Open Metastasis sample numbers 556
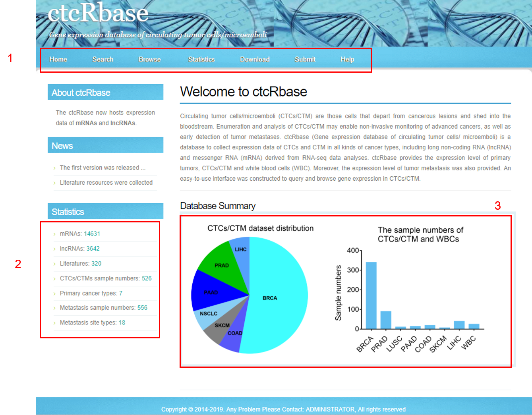The width and height of the screenshot is (532, 415). pos(142,308)
